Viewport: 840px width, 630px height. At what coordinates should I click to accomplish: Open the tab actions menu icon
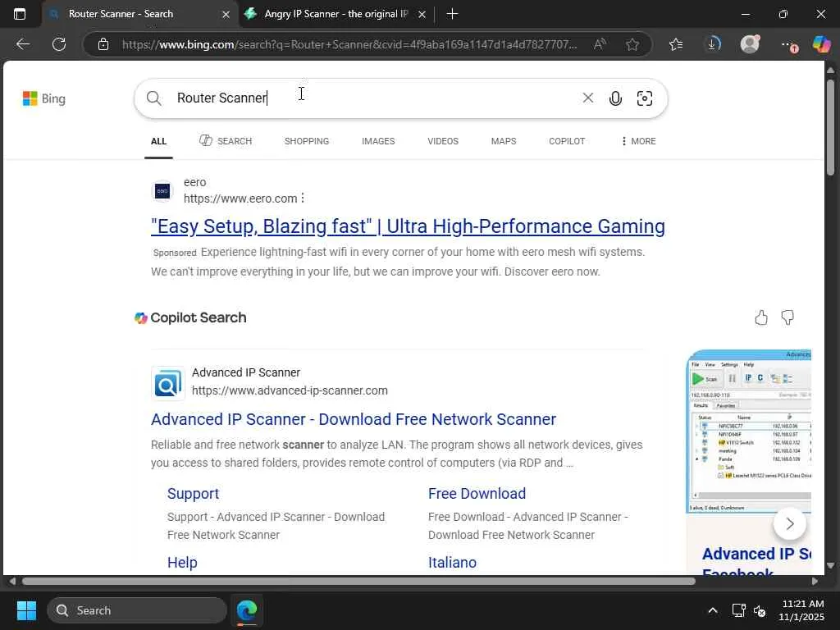click(x=20, y=14)
